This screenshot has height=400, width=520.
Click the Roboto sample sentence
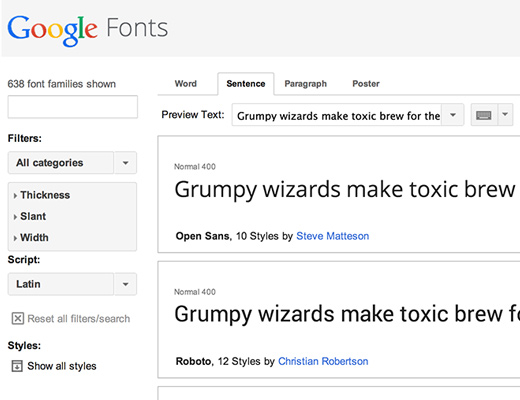(x=347, y=315)
